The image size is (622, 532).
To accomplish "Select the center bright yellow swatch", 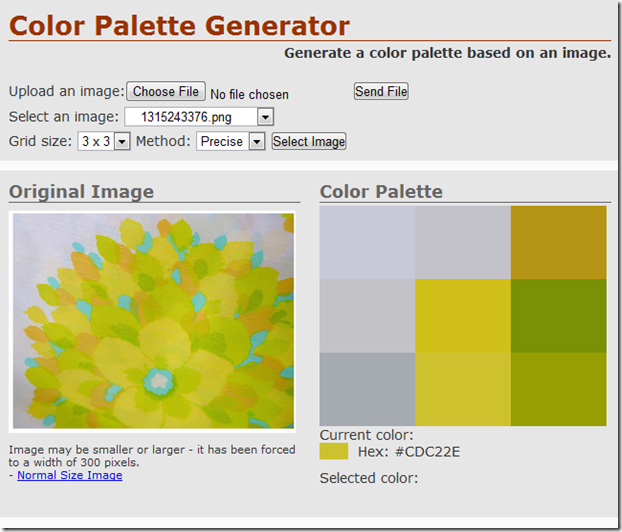I will pyautogui.click(x=463, y=316).
